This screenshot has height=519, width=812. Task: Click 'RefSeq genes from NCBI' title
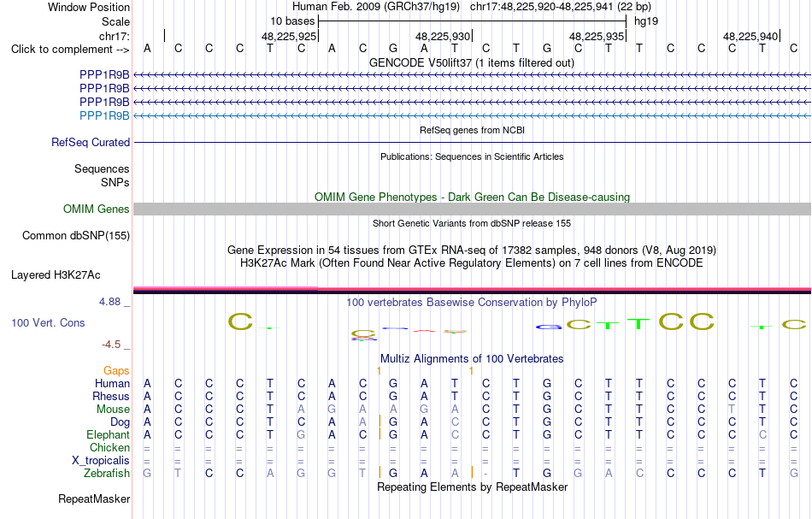[x=472, y=130]
